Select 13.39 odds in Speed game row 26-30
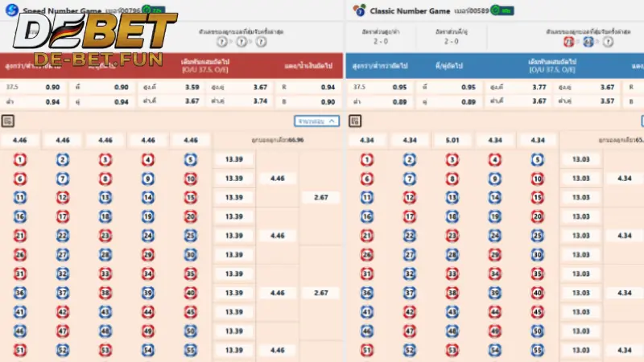Image resolution: width=644 pixels, height=362 pixels. [x=233, y=254]
